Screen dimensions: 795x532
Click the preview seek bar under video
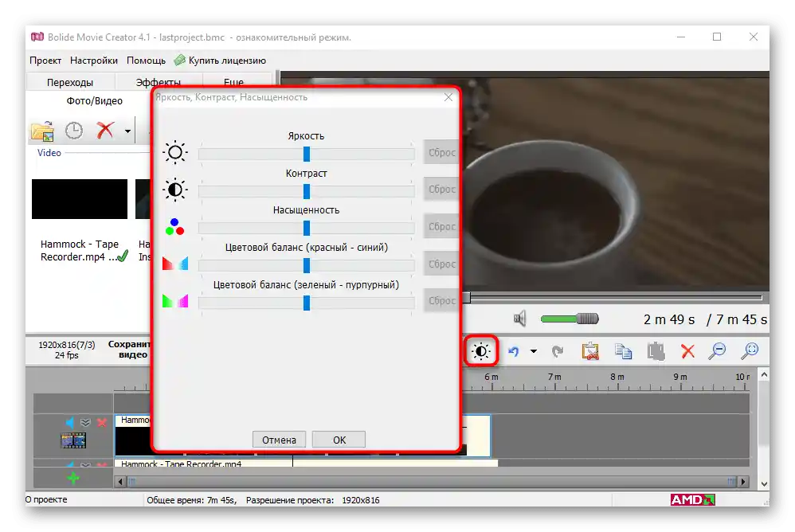pyautogui.click(x=614, y=297)
